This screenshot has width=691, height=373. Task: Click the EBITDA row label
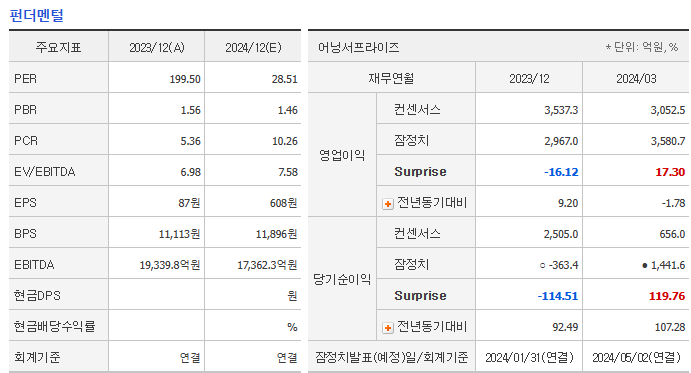point(34,265)
